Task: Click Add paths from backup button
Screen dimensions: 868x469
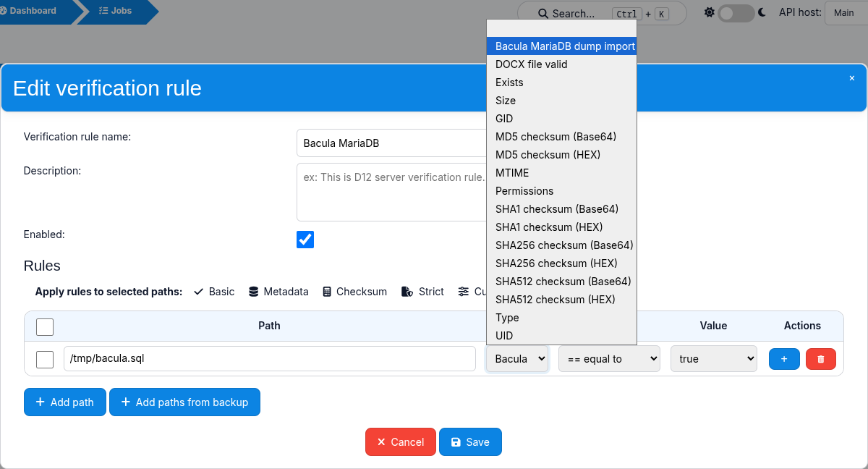Action: point(184,402)
